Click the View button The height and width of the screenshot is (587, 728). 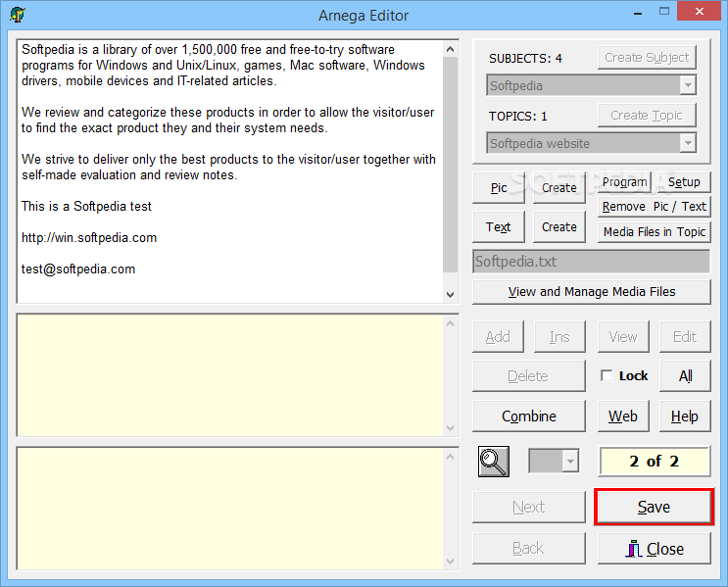coord(623,336)
